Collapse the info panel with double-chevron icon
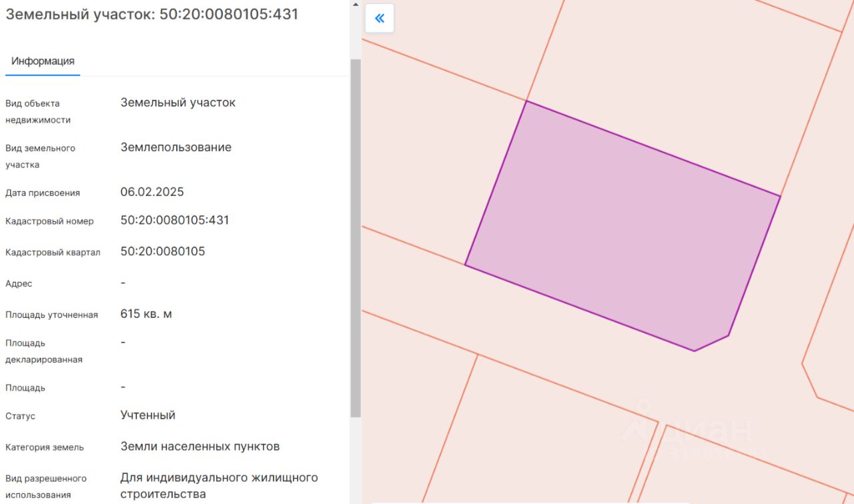Screen dimensions: 854x504 pos(380,19)
